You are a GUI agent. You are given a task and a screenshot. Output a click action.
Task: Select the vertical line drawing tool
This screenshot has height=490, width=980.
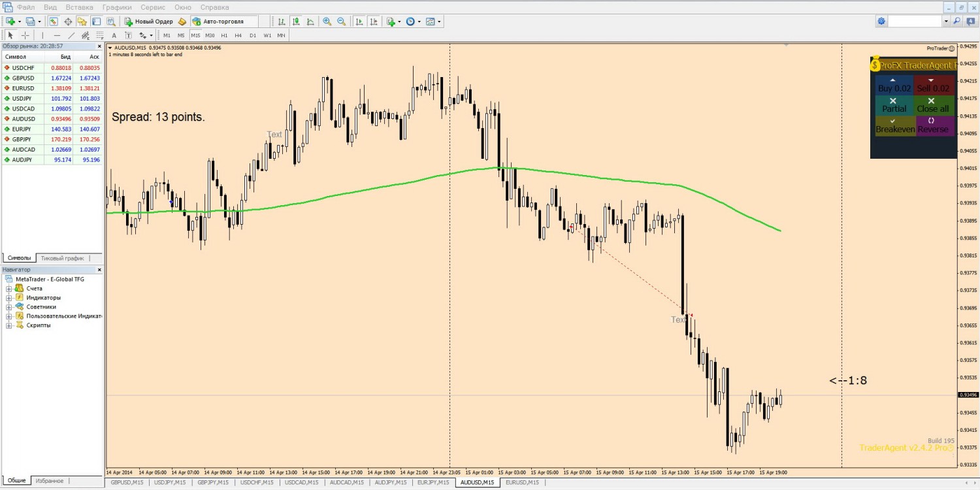[42, 35]
